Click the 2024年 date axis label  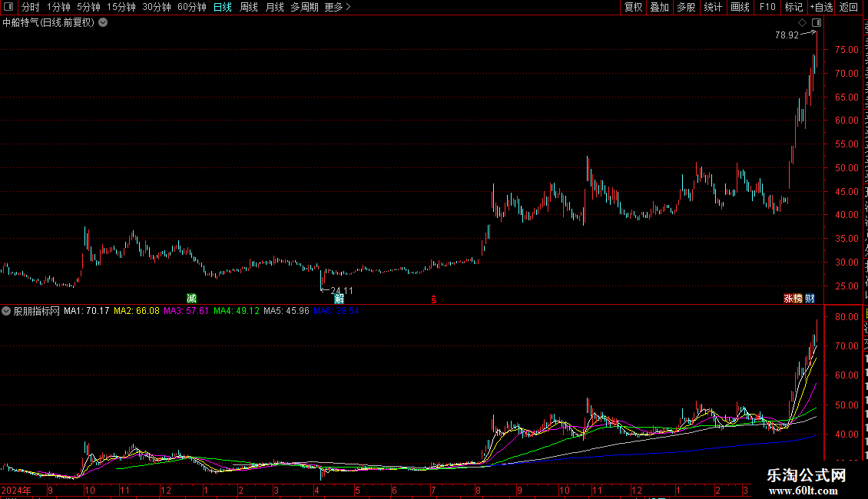(x=16, y=490)
